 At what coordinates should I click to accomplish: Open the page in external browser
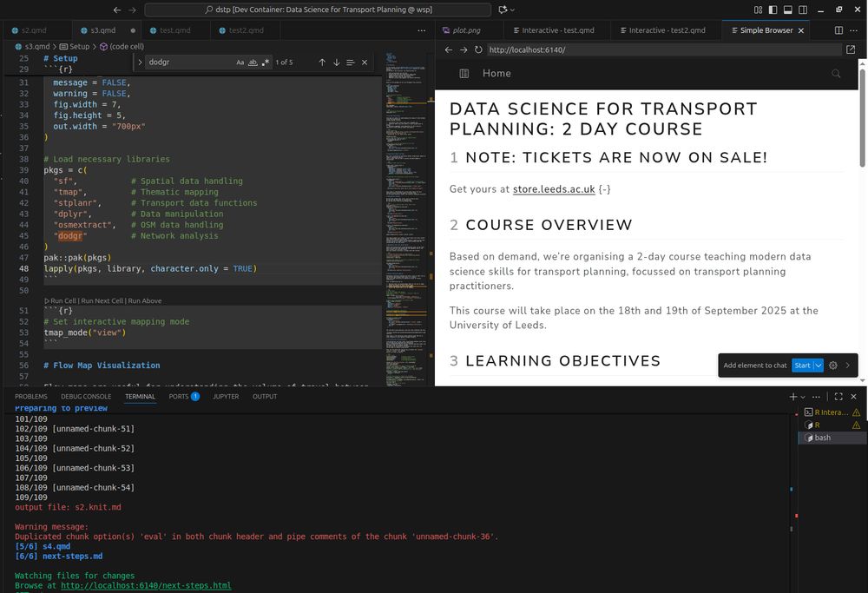850,49
